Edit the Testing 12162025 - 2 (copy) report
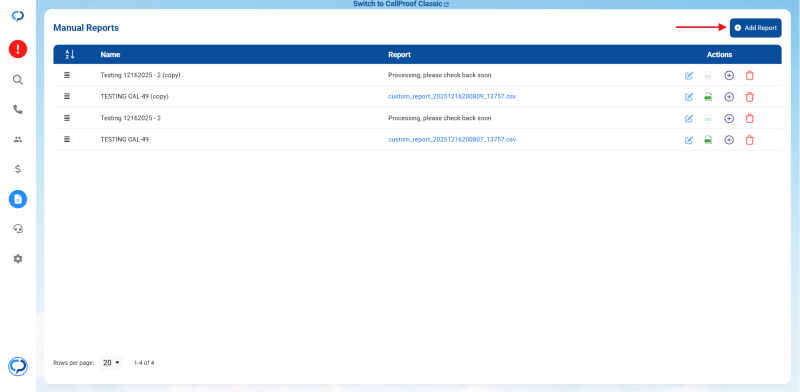The height and width of the screenshot is (392, 800). [689, 76]
